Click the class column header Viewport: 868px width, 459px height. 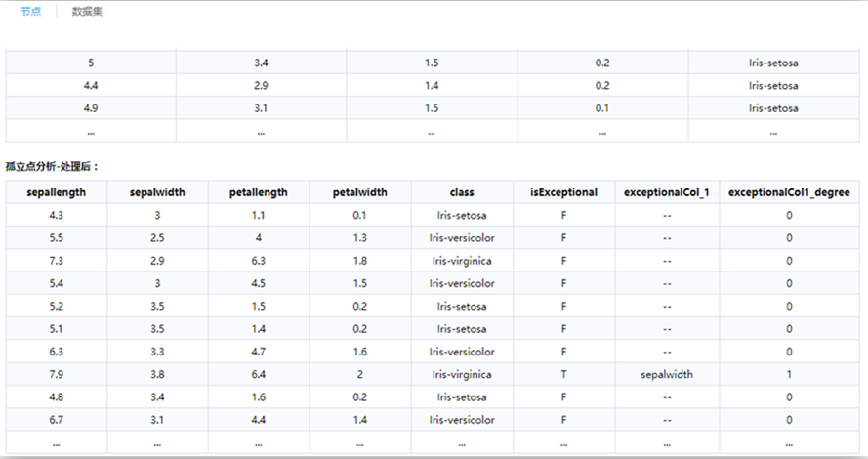[462, 192]
